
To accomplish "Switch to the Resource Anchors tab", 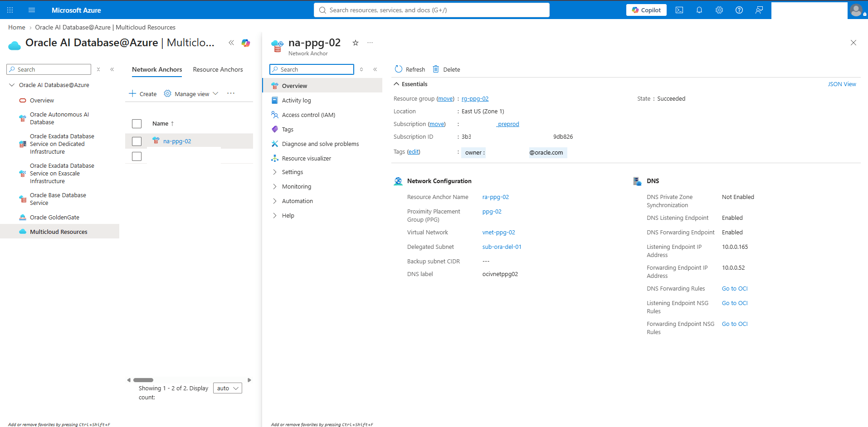I will coord(218,69).
